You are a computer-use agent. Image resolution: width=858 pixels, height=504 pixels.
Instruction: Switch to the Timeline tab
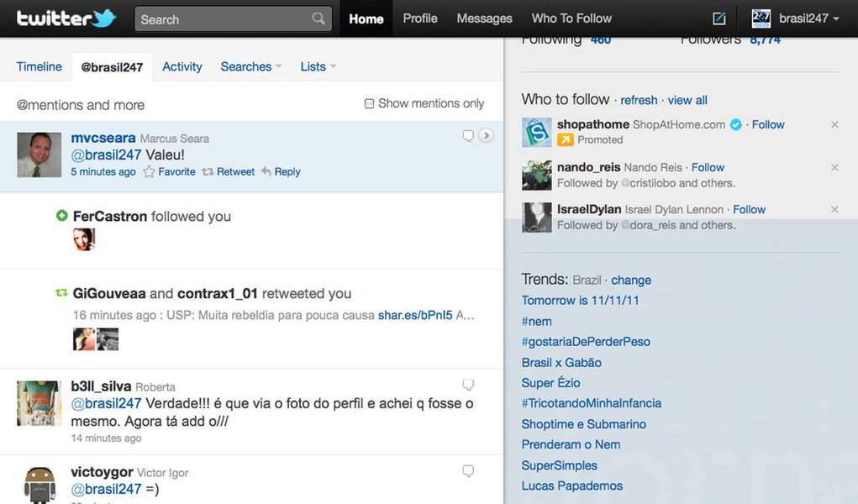pyautogui.click(x=39, y=66)
